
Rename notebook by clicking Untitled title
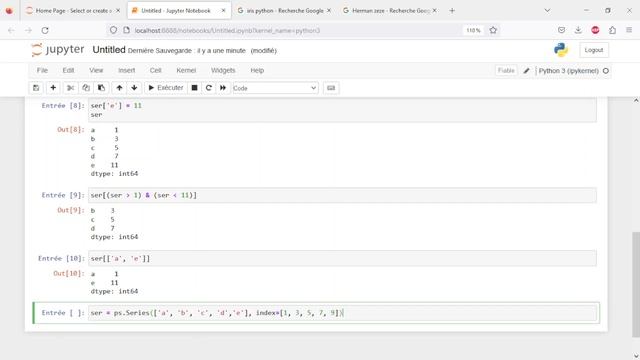[109, 50]
